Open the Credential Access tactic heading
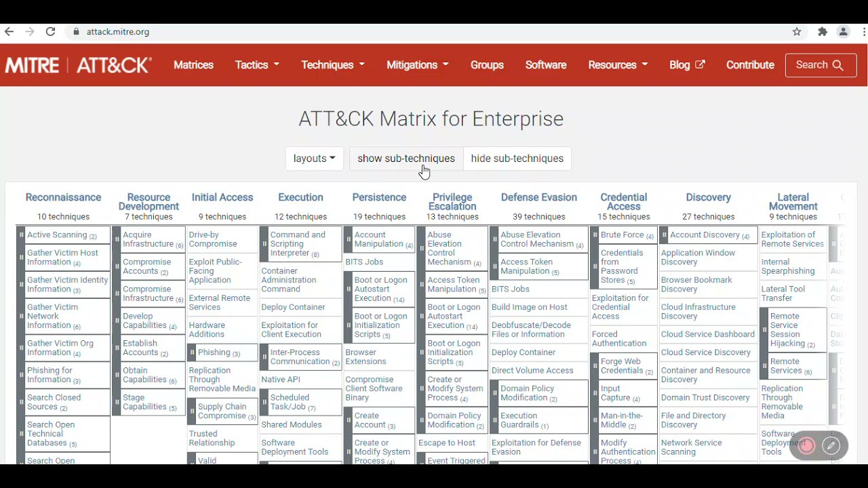This screenshot has height=488, width=868. click(624, 202)
